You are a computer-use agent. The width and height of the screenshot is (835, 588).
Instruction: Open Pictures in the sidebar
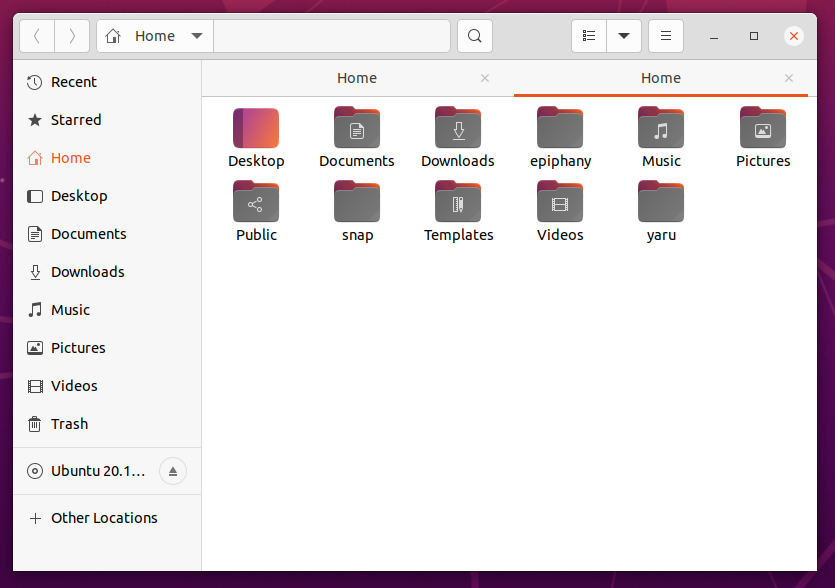(107, 348)
